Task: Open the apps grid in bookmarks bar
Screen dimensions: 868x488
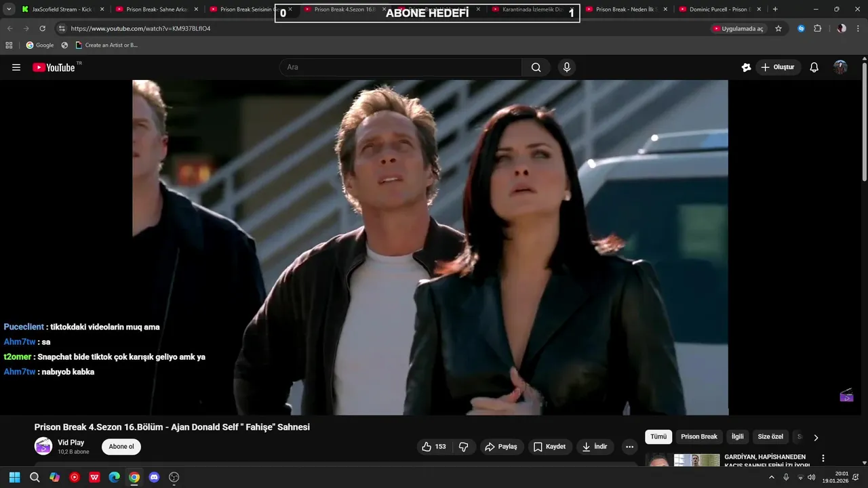Action: [x=9, y=45]
